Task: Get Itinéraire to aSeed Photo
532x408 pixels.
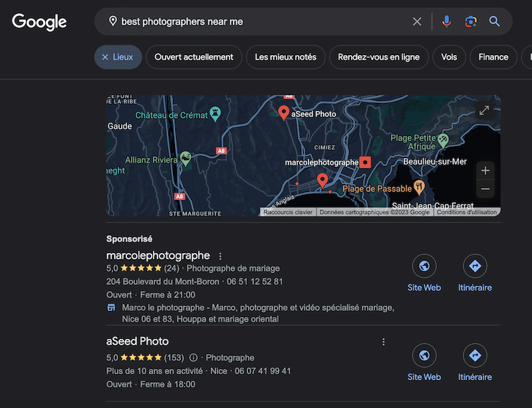Action: click(x=475, y=363)
